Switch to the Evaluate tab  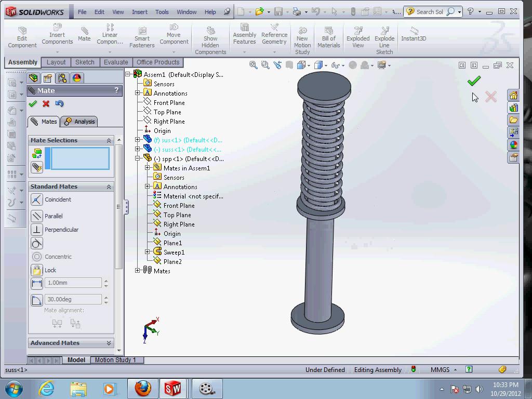116,62
